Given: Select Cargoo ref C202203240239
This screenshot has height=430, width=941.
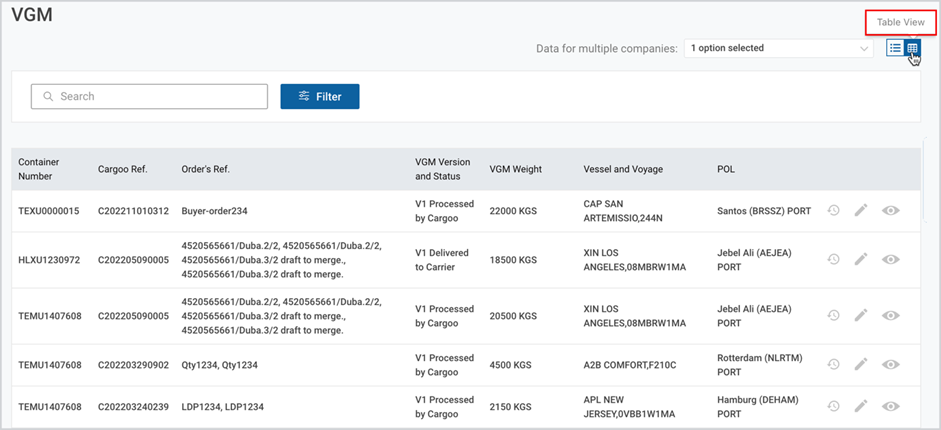Looking at the screenshot, I should pos(133,407).
